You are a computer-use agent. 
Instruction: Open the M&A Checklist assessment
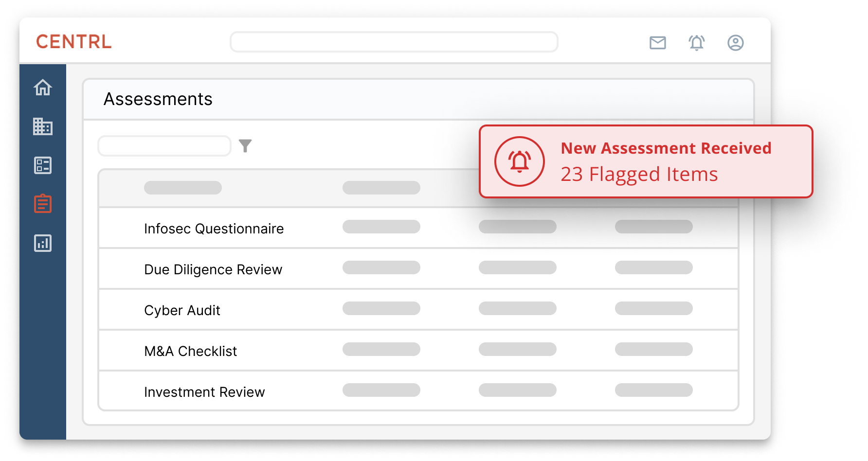click(190, 351)
